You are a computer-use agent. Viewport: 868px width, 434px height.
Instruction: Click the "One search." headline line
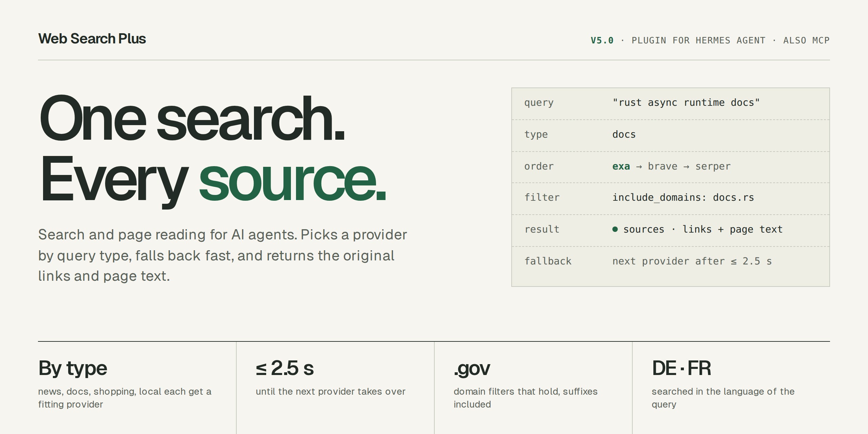(x=192, y=118)
